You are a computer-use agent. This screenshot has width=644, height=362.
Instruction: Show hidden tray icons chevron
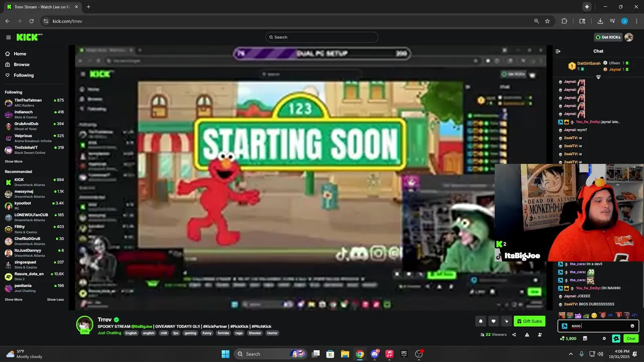[571, 354]
